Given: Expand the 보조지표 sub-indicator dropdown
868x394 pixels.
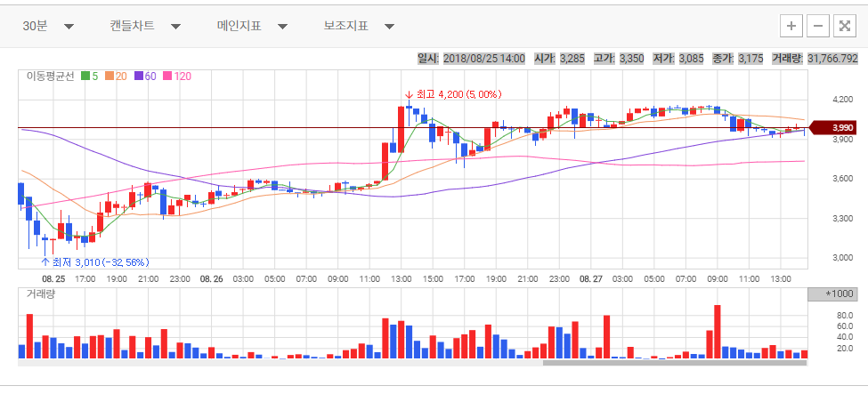Looking at the screenshot, I should tap(359, 26).
